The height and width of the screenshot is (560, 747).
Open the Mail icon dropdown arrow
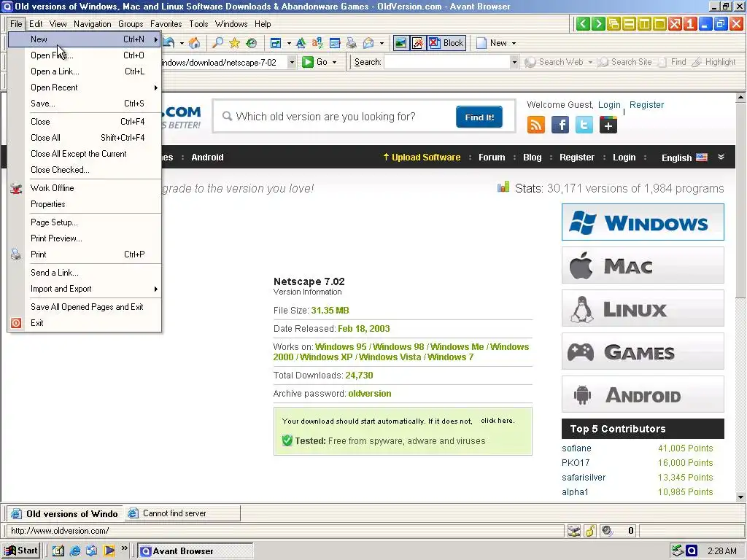382,43
